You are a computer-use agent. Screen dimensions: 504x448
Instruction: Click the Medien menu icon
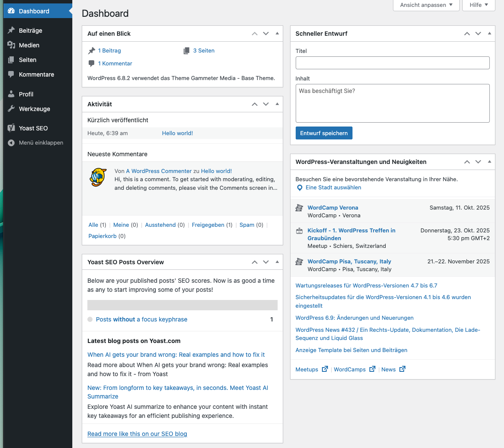tap(12, 45)
